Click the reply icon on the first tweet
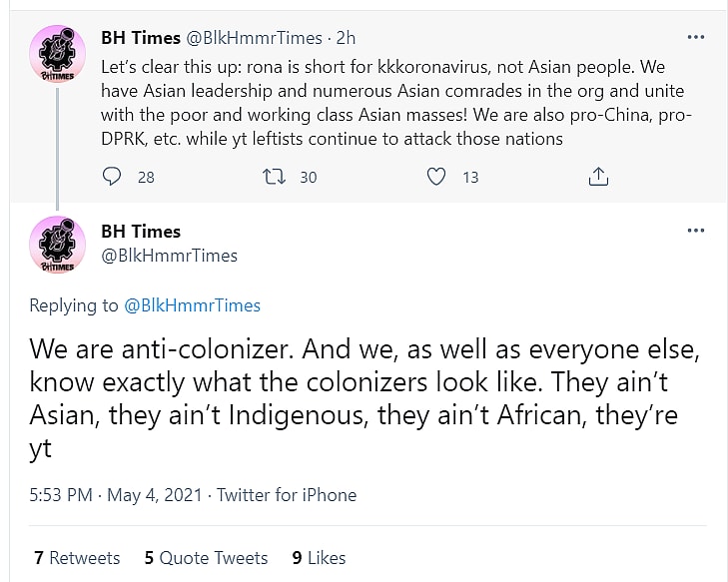The image size is (728, 582). coord(113,177)
